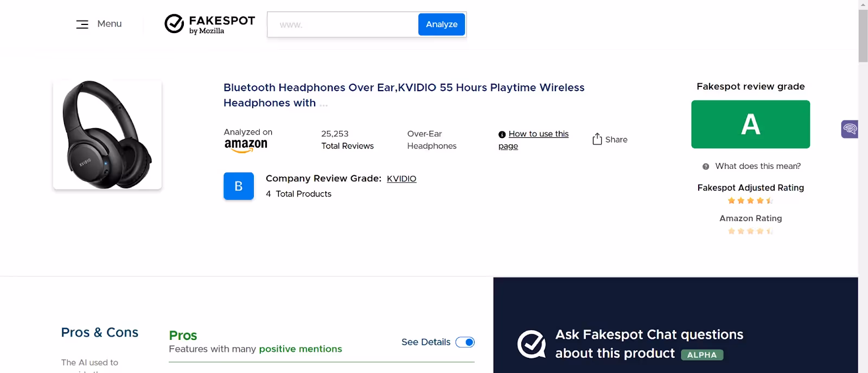Click the brain chat icon on the right edge
This screenshot has height=373, width=868.
[x=848, y=129]
